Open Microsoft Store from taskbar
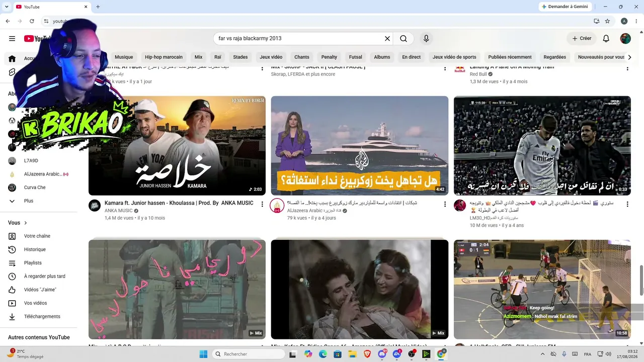This screenshot has height=362, width=644. (338, 354)
